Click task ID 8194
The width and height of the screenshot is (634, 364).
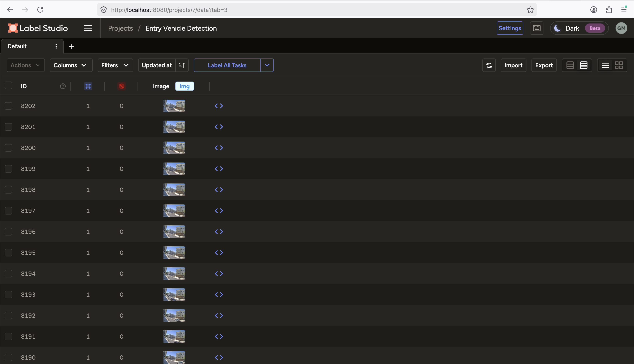coord(28,273)
